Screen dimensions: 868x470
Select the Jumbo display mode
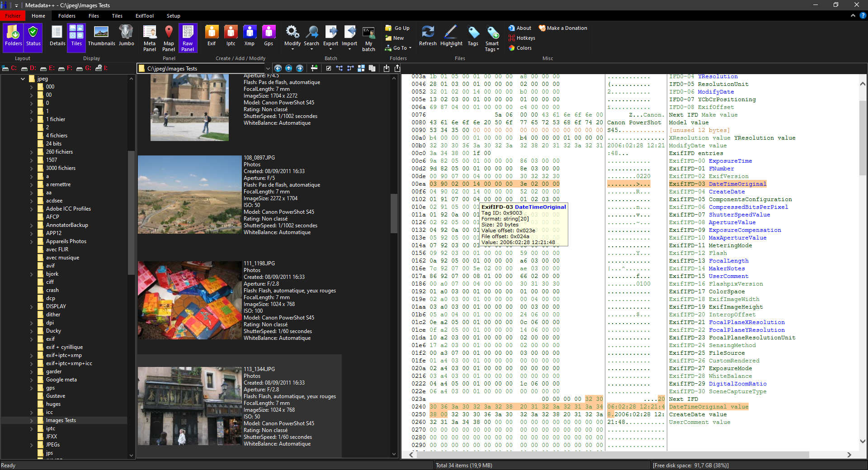point(126,36)
